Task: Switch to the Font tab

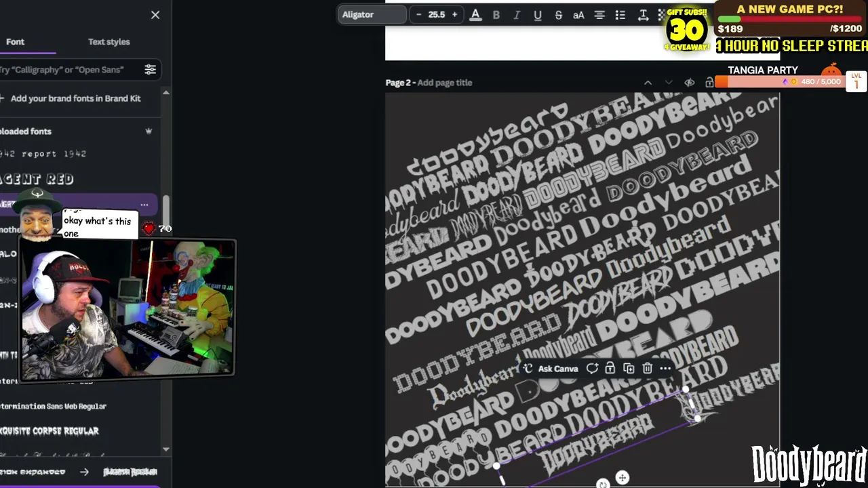Action: (x=15, y=42)
